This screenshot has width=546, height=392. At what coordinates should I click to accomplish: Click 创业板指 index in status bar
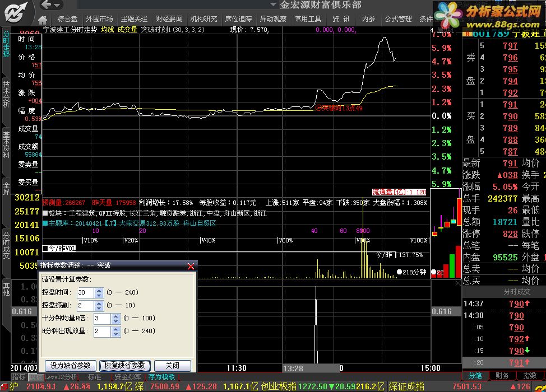click(x=279, y=386)
